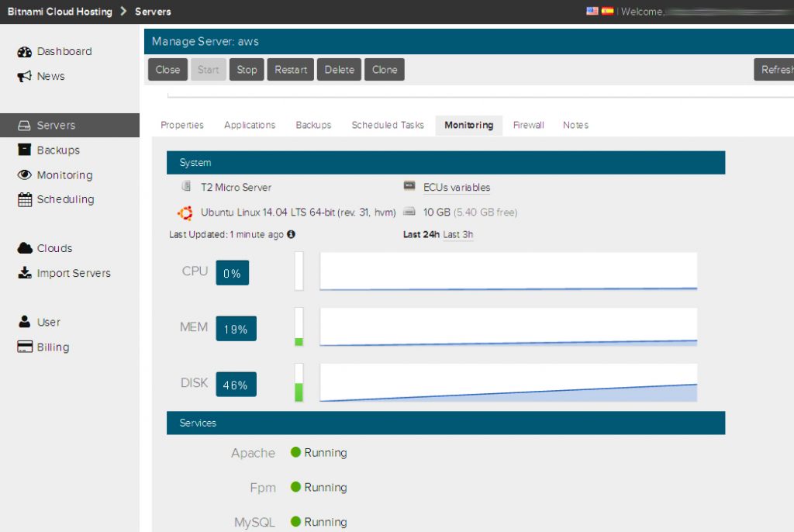Switch language with the Spanish flag icon
Viewport: 794px width, 532px height.
click(607, 11)
